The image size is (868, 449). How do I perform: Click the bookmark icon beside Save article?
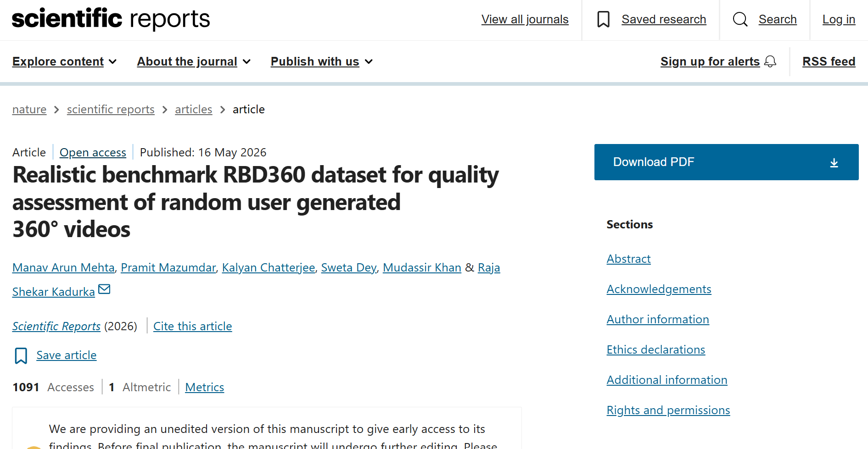[21, 355]
